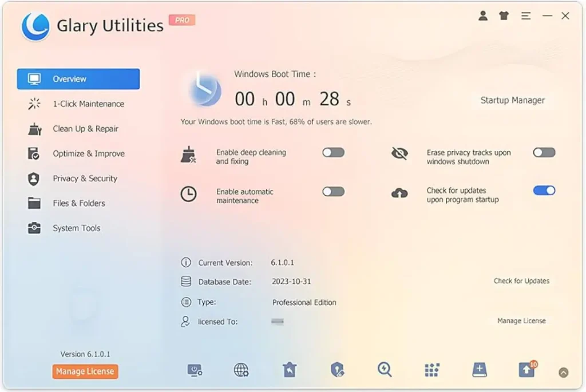Close the Glary Utilities window
Viewport: 586px width, 392px height.
[565, 15]
